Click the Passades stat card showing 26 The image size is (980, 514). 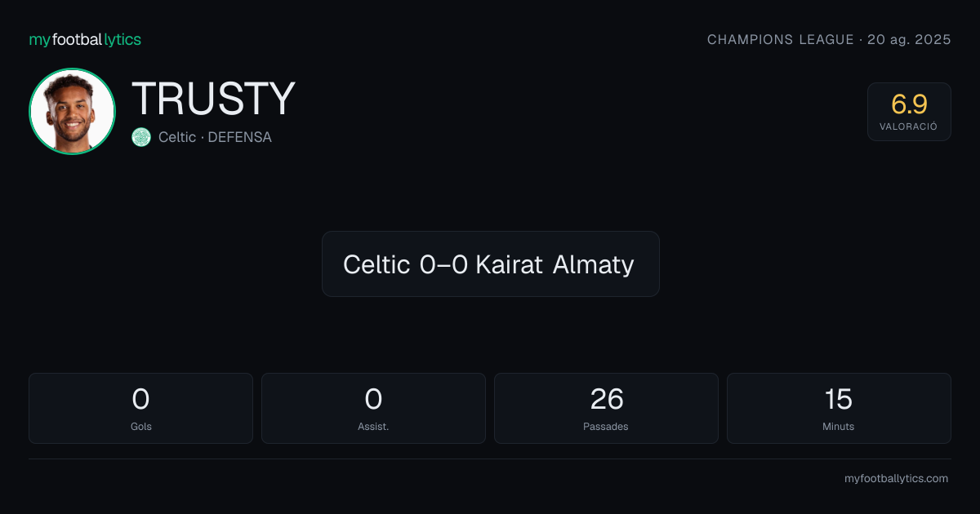pyautogui.click(x=606, y=408)
